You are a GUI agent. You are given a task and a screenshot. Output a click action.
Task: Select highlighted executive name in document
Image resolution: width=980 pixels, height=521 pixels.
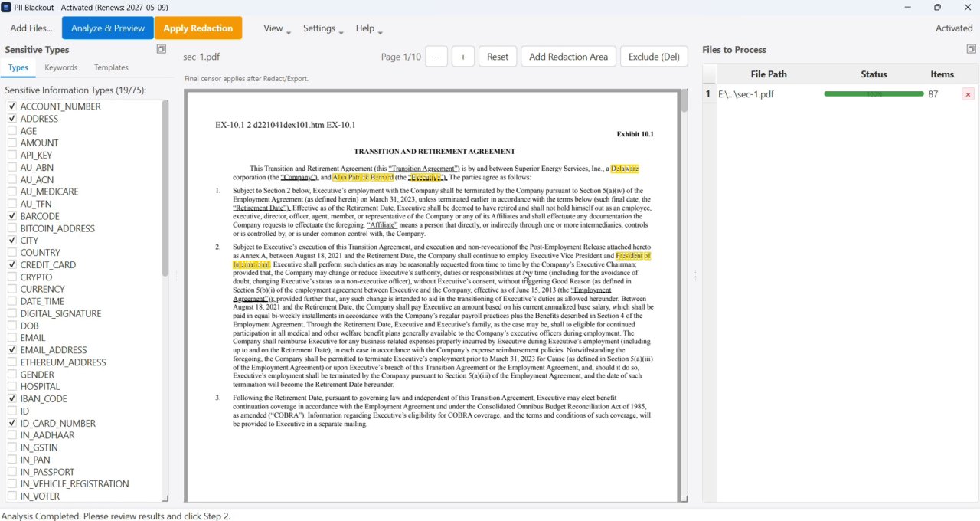click(363, 177)
